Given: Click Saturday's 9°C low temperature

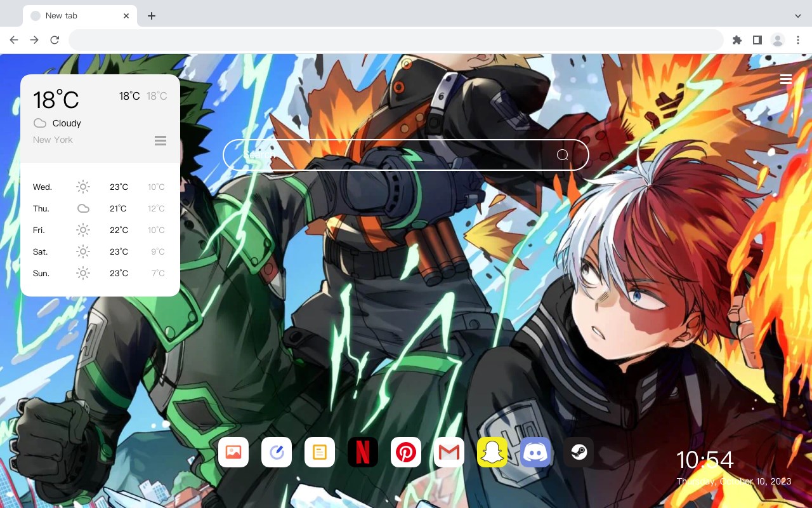Looking at the screenshot, I should pyautogui.click(x=158, y=251).
